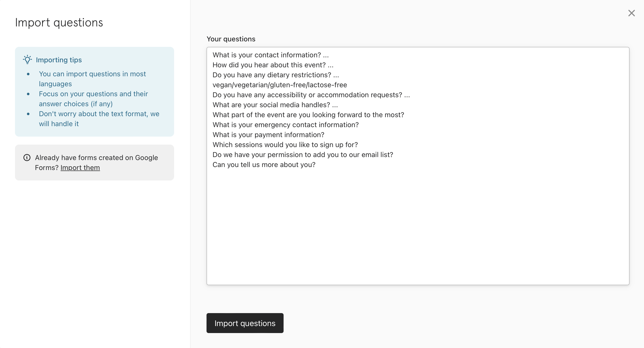This screenshot has width=644, height=348.
Task: Click the 'Your questions' field label
Action: (231, 39)
